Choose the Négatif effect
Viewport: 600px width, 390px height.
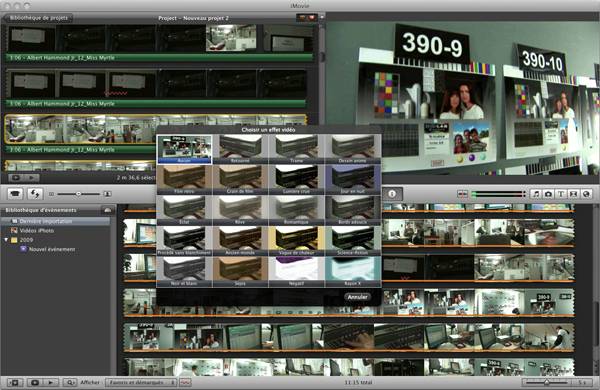pos(297,272)
